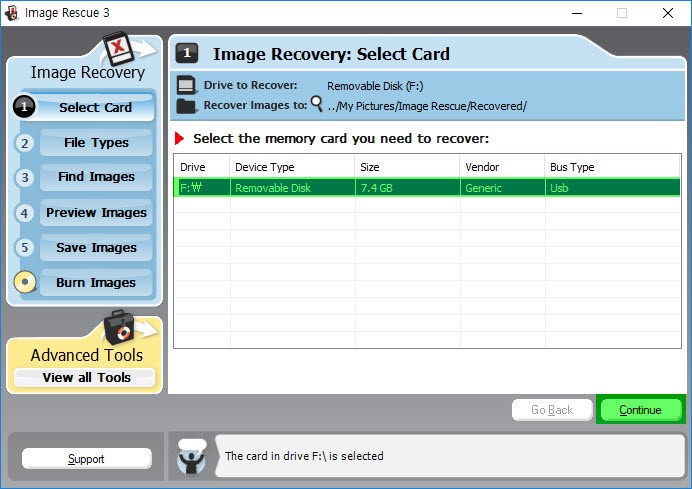Click the status message about drive F:\
This screenshot has height=489, width=692.
pyautogui.click(x=304, y=456)
